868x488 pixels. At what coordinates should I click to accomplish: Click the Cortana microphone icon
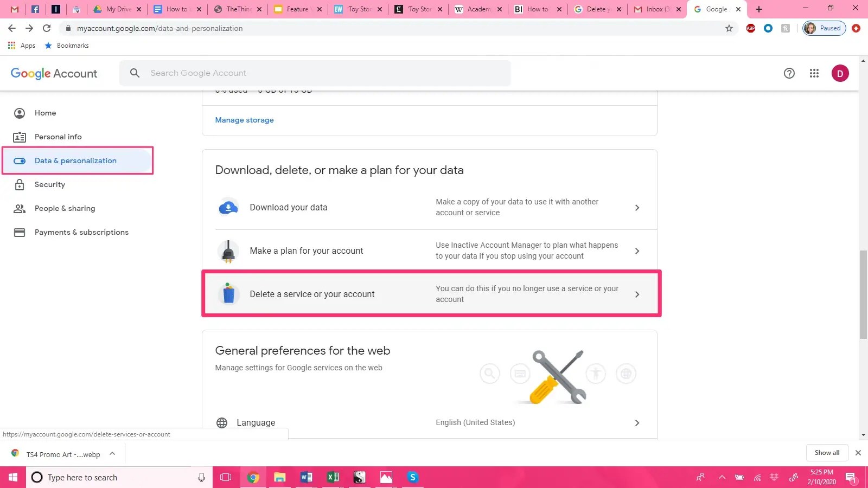click(201, 477)
